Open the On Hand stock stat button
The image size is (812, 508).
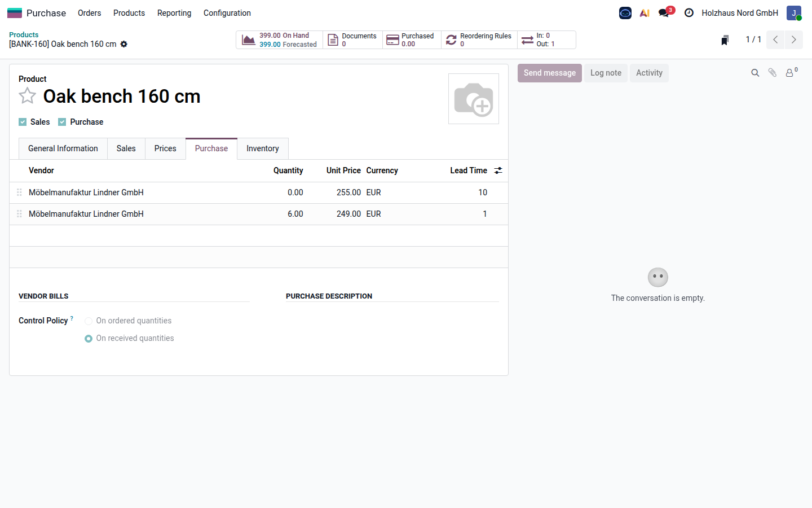[x=280, y=40]
